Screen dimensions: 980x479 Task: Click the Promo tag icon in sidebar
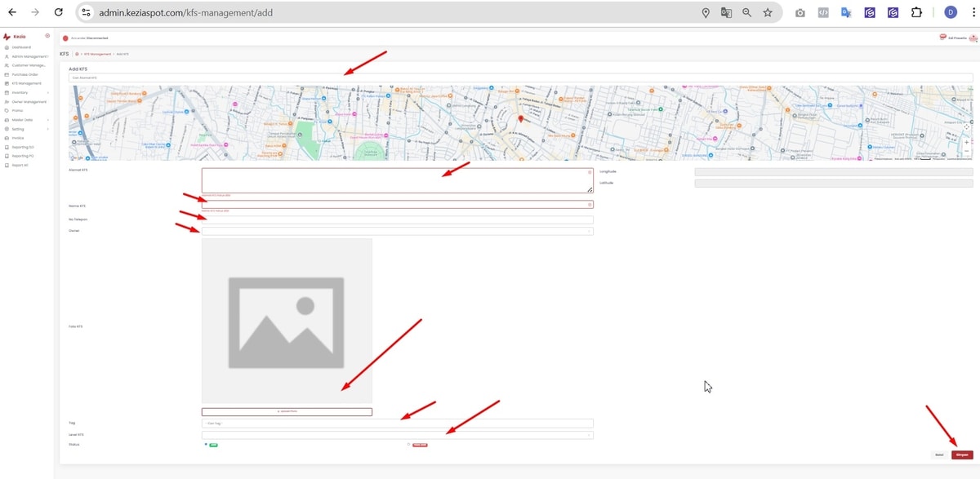coord(7,110)
